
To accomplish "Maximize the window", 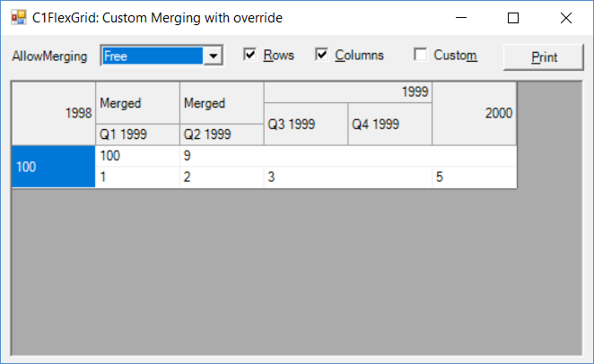I will click(x=513, y=18).
